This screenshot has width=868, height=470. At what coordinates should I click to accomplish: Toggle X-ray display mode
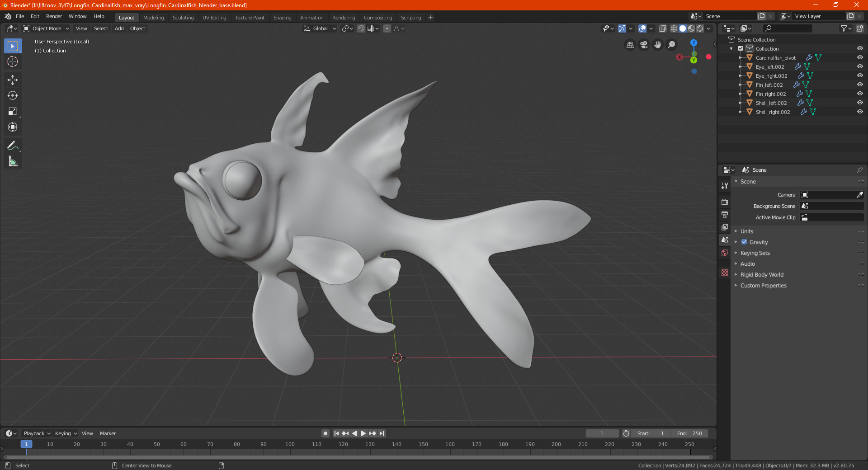tap(662, 28)
